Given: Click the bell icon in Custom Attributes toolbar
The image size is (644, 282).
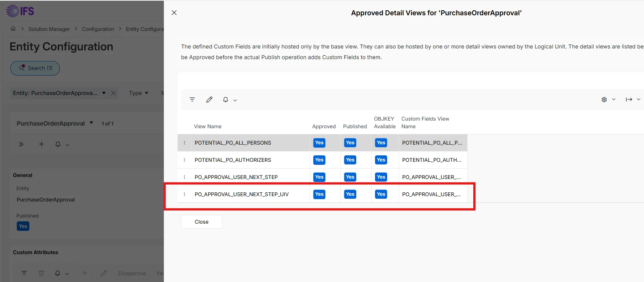Looking at the screenshot, I should click(58, 273).
